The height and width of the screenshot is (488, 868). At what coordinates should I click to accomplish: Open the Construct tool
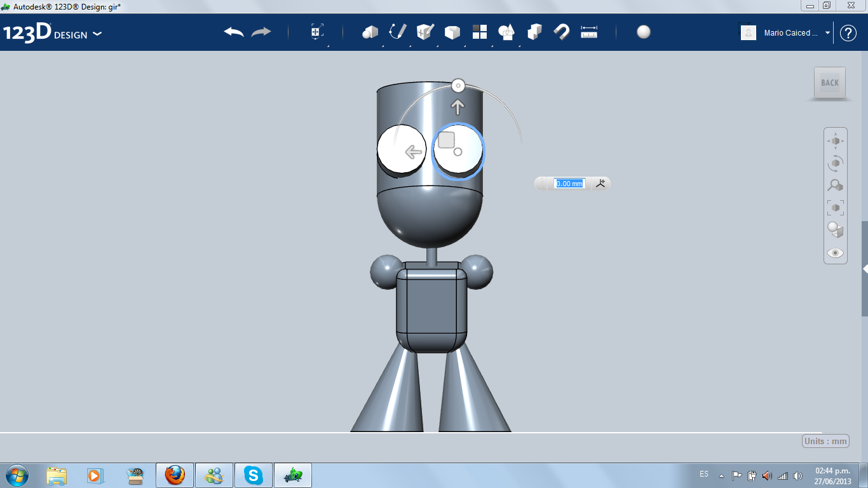click(425, 32)
